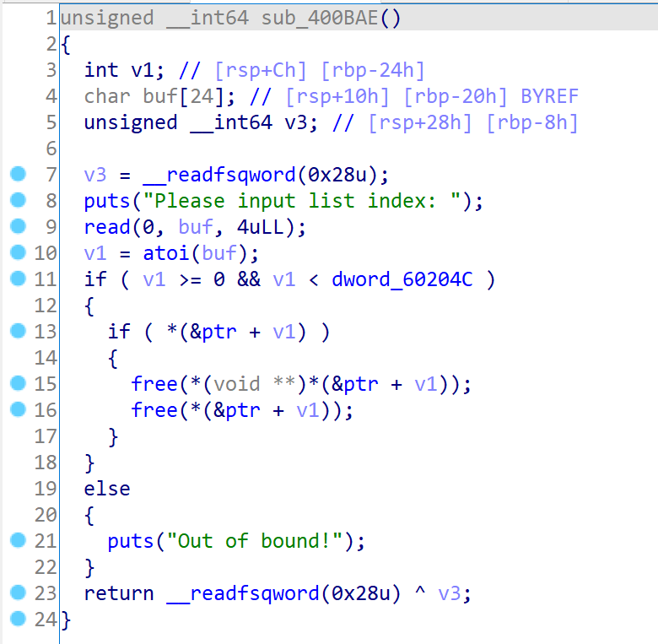Click the (void **) cast on line 15
Screen dimensions: 658x644
[x=255, y=384]
